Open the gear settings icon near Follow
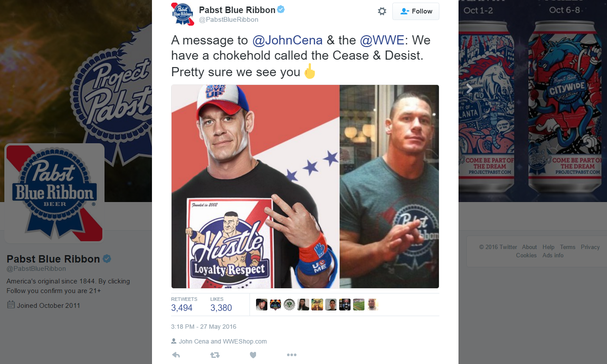607x364 pixels. 382,11
